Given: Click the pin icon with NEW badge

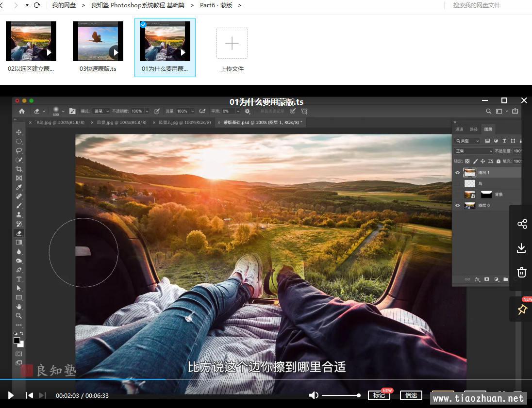Looking at the screenshot, I should (x=522, y=309).
